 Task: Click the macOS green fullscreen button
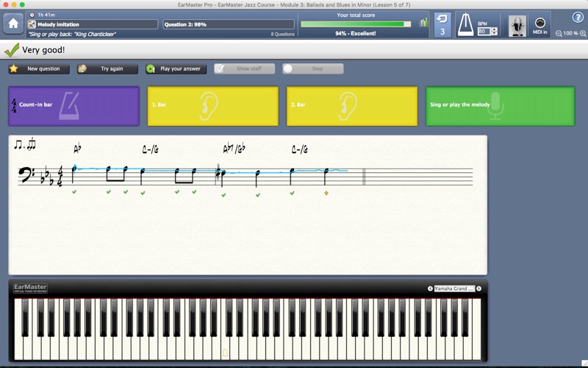tap(22, 4)
